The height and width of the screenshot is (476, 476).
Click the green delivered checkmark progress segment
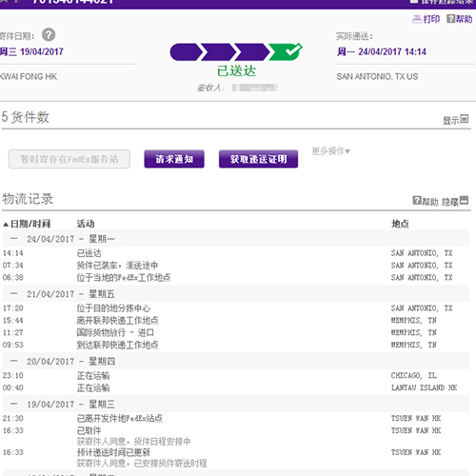pyautogui.click(x=286, y=51)
